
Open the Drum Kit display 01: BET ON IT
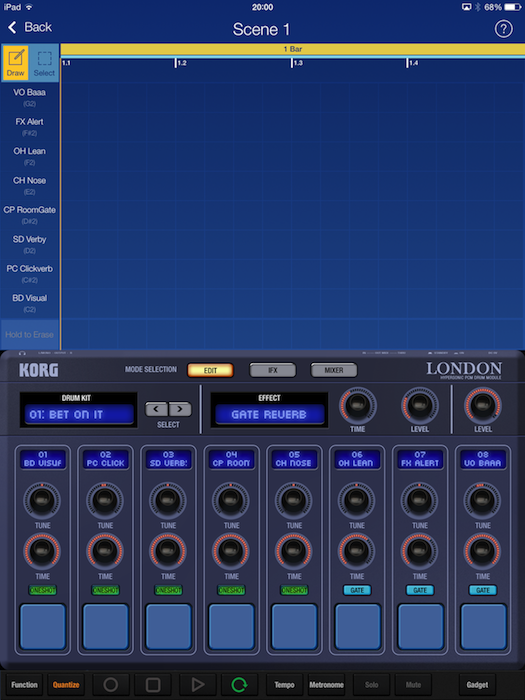[x=79, y=414]
